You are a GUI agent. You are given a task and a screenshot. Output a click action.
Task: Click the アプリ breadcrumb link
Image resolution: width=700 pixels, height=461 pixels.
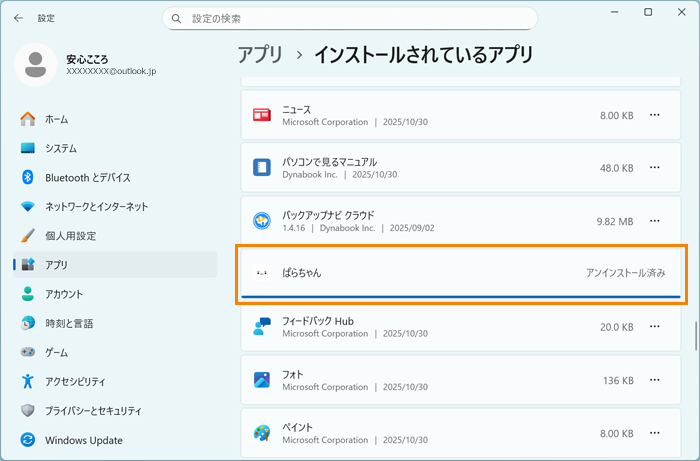click(x=260, y=55)
